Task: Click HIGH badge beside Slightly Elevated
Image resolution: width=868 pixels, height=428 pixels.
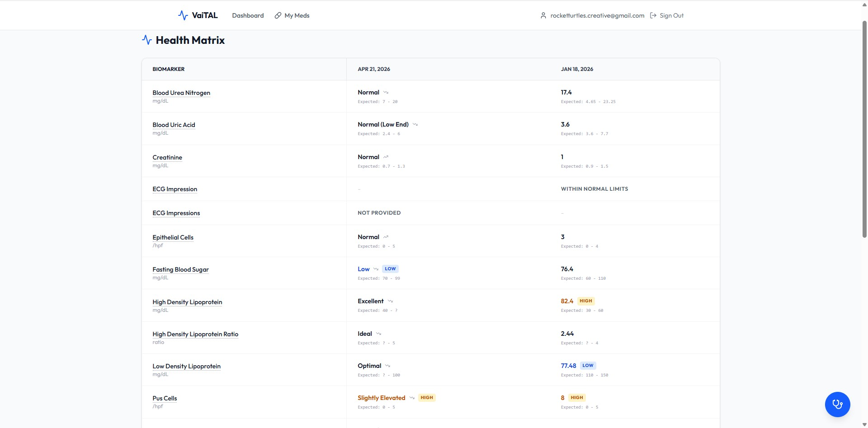Action: (x=427, y=398)
